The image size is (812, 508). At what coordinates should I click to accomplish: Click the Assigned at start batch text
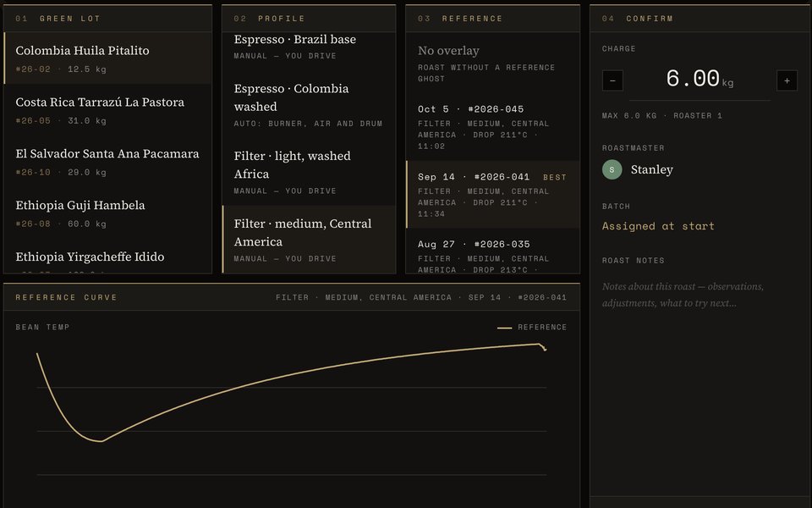point(658,226)
